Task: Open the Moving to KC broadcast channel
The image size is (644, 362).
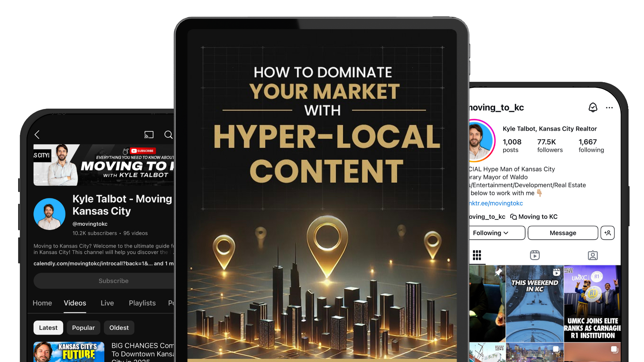Action: click(534, 217)
